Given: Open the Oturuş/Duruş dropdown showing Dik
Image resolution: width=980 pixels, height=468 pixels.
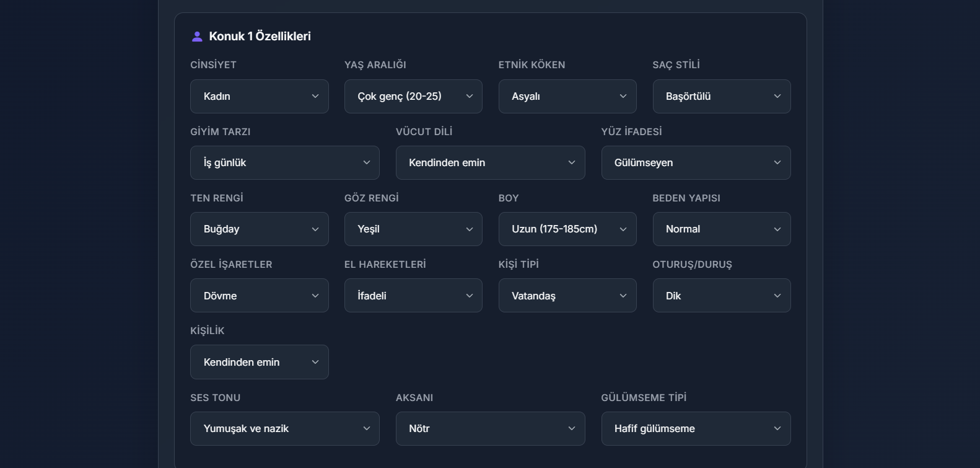Looking at the screenshot, I should coord(722,296).
